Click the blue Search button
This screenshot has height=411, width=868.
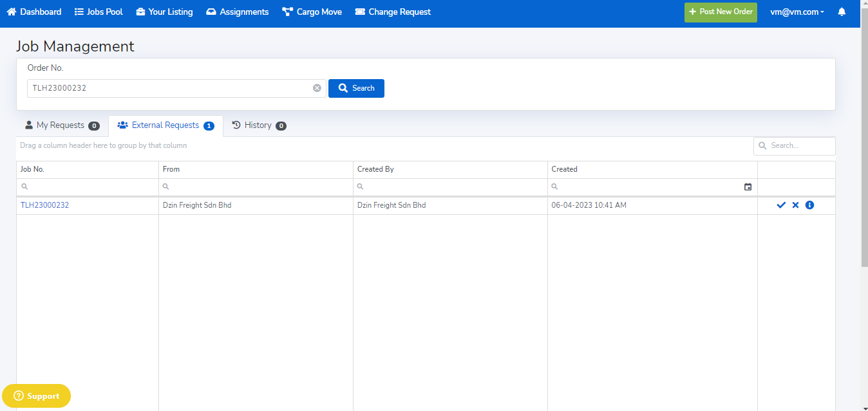(356, 88)
